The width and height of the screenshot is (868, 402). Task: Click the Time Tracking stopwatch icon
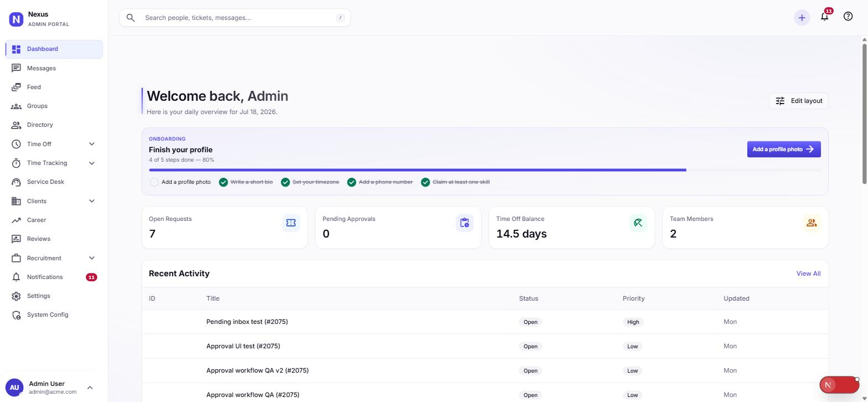[x=16, y=163]
